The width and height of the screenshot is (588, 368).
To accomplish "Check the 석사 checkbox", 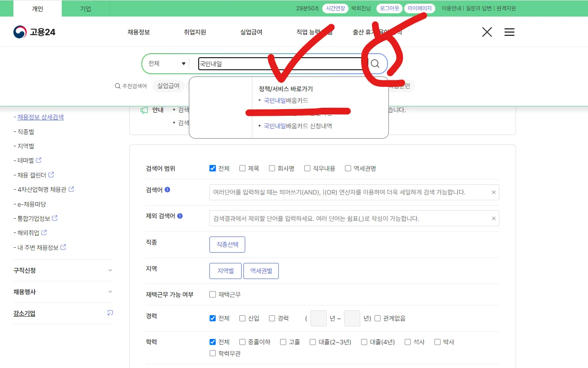I will pyautogui.click(x=408, y=342).
